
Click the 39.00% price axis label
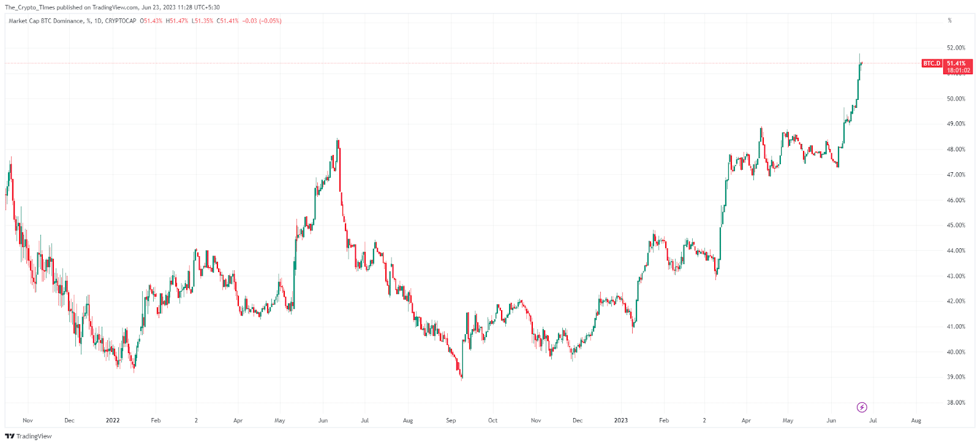click(956, 378)
